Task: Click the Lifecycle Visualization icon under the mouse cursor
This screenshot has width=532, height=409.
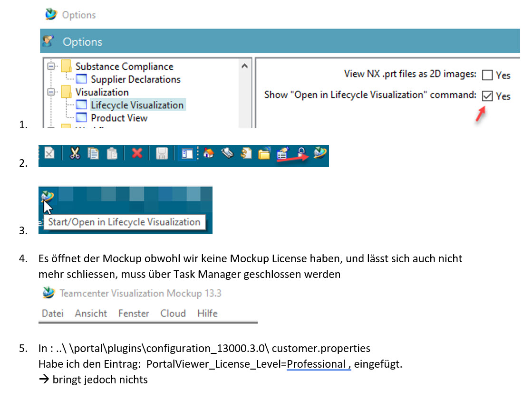Action: (x=47, y=196)
